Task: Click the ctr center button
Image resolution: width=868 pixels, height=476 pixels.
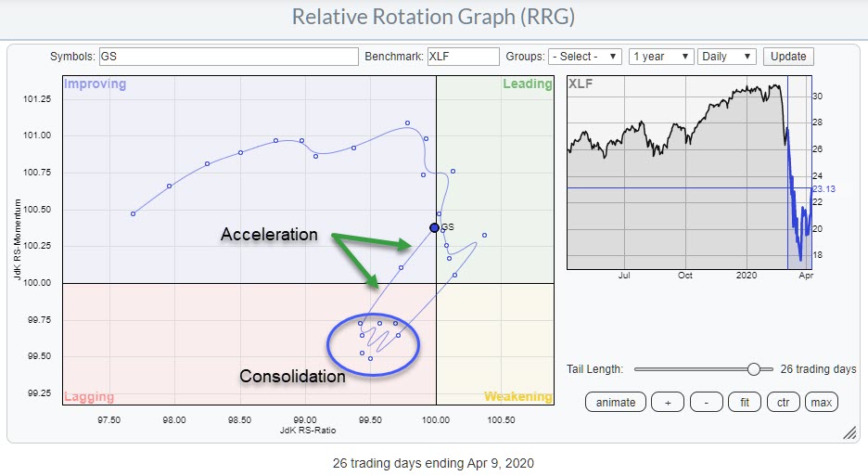Action: click(784, 403)
